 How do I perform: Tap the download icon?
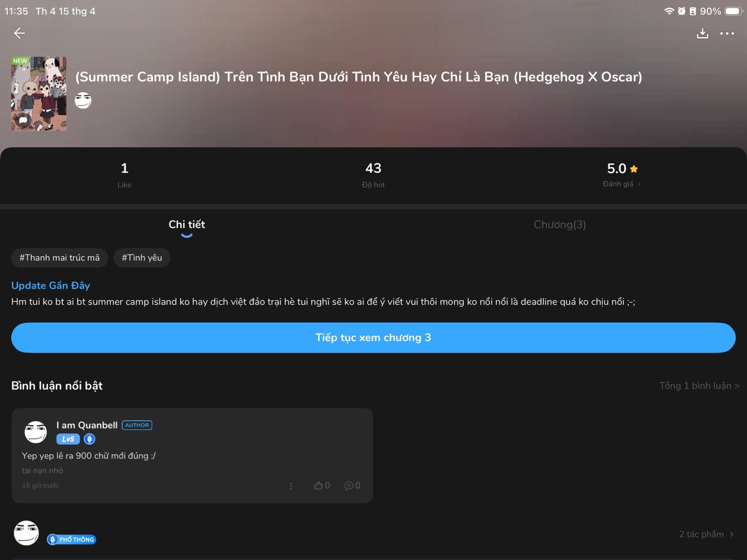[702, 34]
